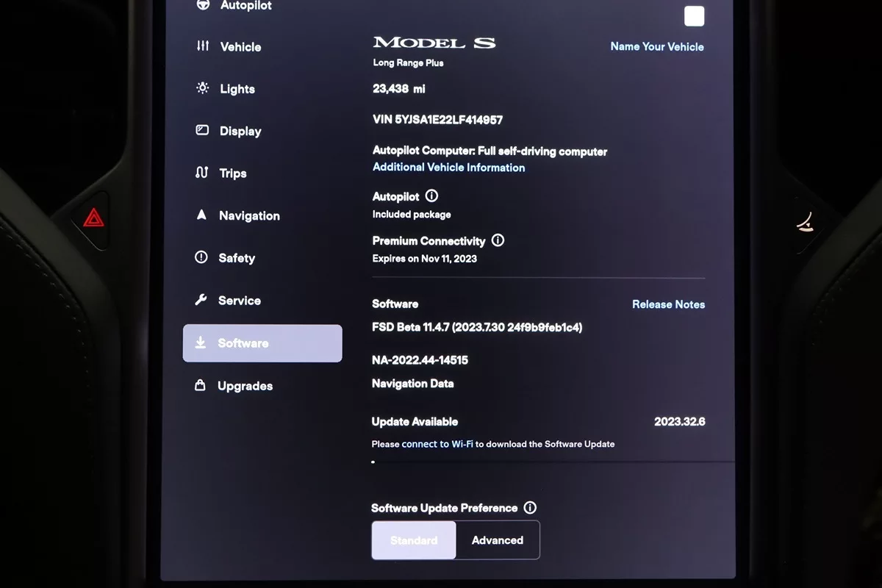
Task: Click the software update download progress bar
Action: tap(553, 462)
